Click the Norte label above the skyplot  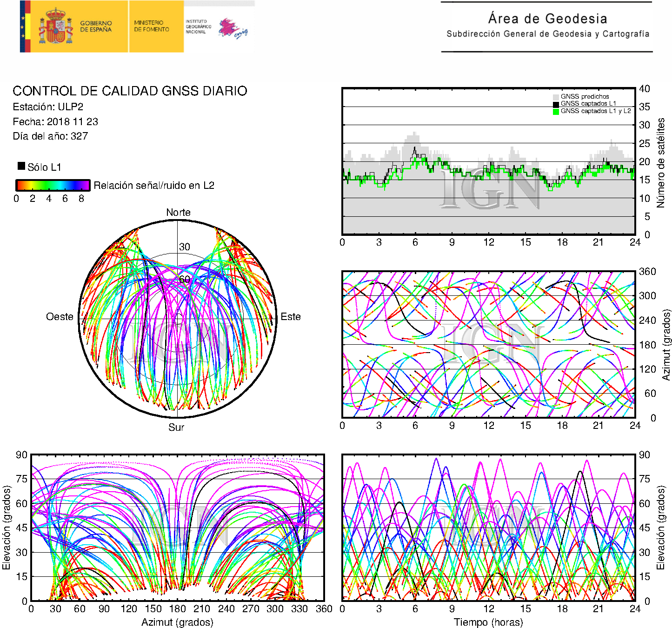pos(178,213)
